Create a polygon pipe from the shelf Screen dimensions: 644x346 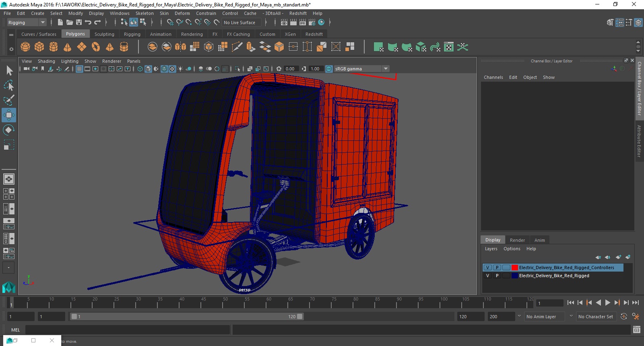tap(124, 47)
